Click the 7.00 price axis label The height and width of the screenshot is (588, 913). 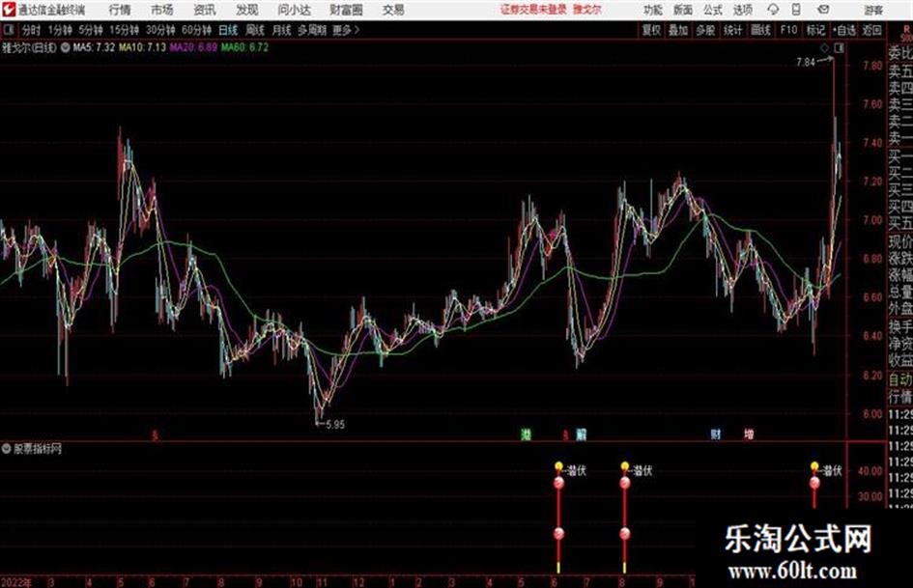[x=872, y=219]
